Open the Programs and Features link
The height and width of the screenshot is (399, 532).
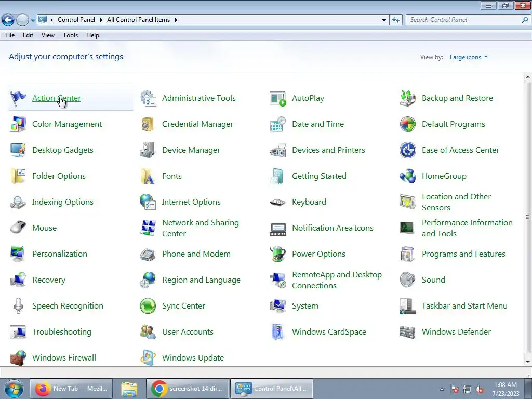463,254
